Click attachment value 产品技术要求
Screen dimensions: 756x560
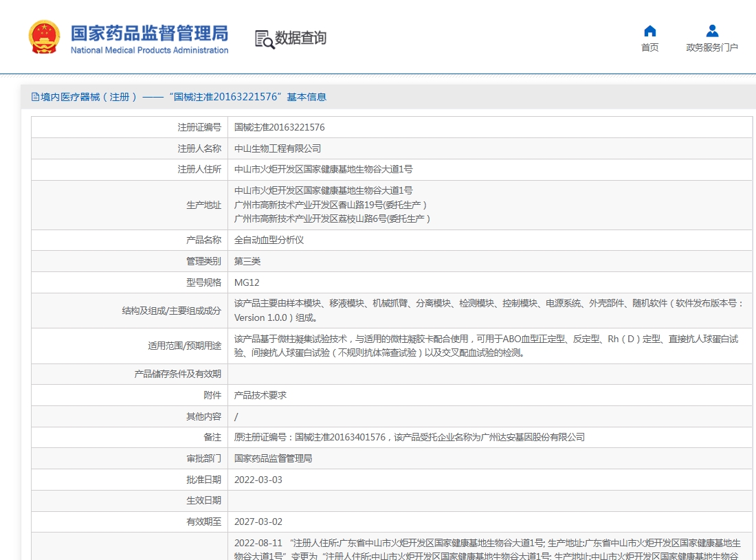tap(260, 395)
